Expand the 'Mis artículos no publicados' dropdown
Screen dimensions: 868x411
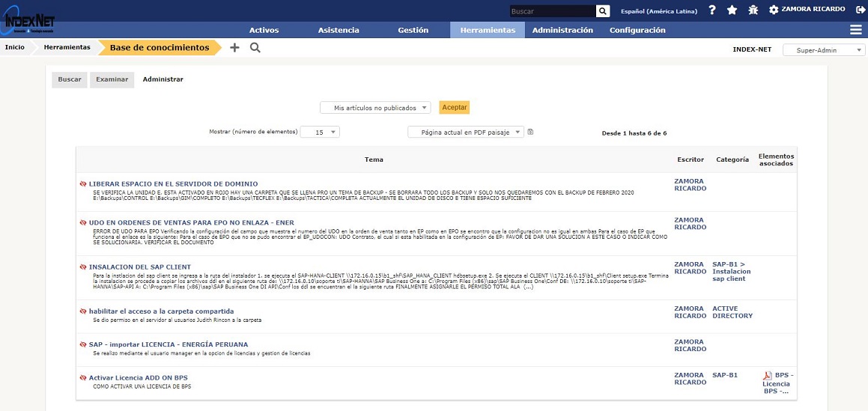375,108
